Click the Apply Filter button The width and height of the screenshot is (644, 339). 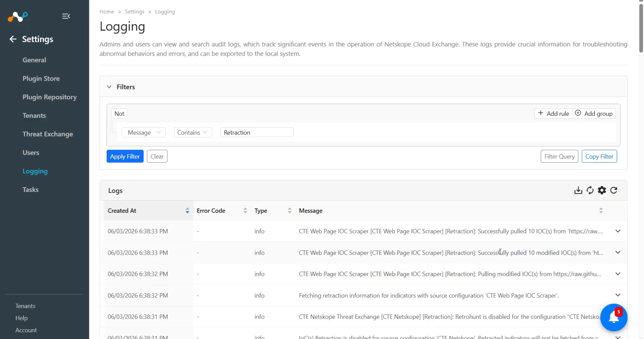coord(125,156)
